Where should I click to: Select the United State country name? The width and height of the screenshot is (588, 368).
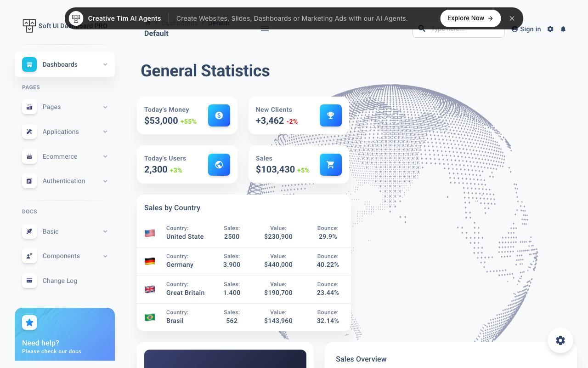point(185,236)
